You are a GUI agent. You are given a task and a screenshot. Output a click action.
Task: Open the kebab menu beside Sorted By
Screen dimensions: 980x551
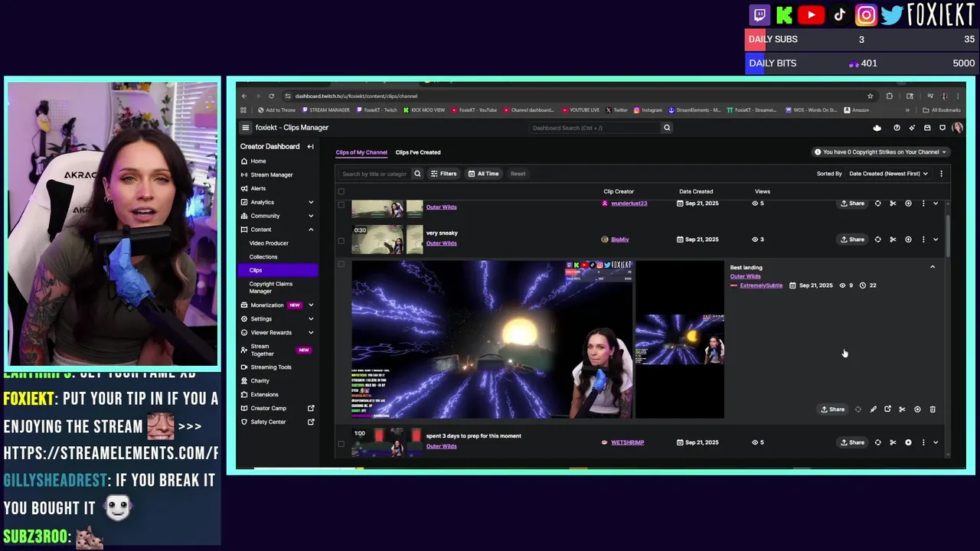tap(941, 174)
